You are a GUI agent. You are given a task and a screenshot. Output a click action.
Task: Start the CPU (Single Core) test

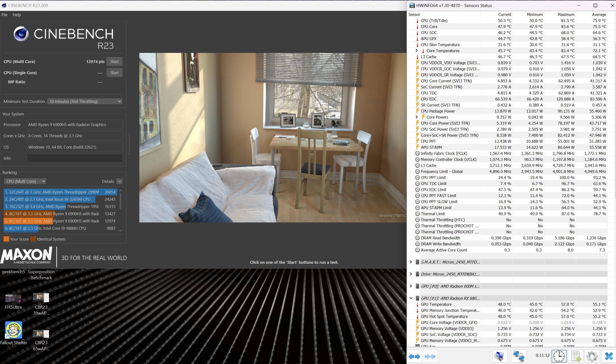(114, 73)
